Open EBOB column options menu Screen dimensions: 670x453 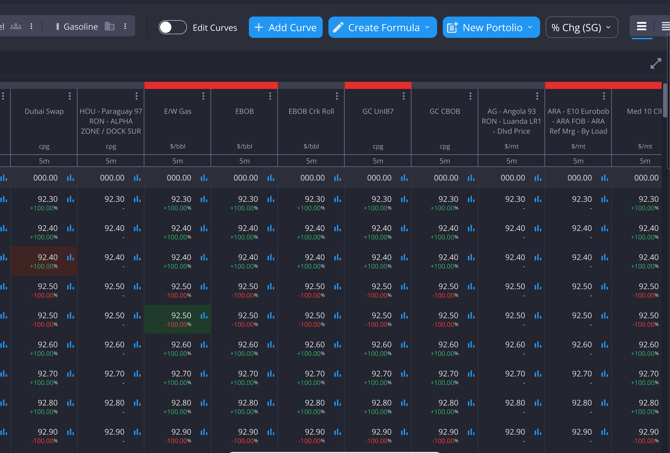point(270,96)
